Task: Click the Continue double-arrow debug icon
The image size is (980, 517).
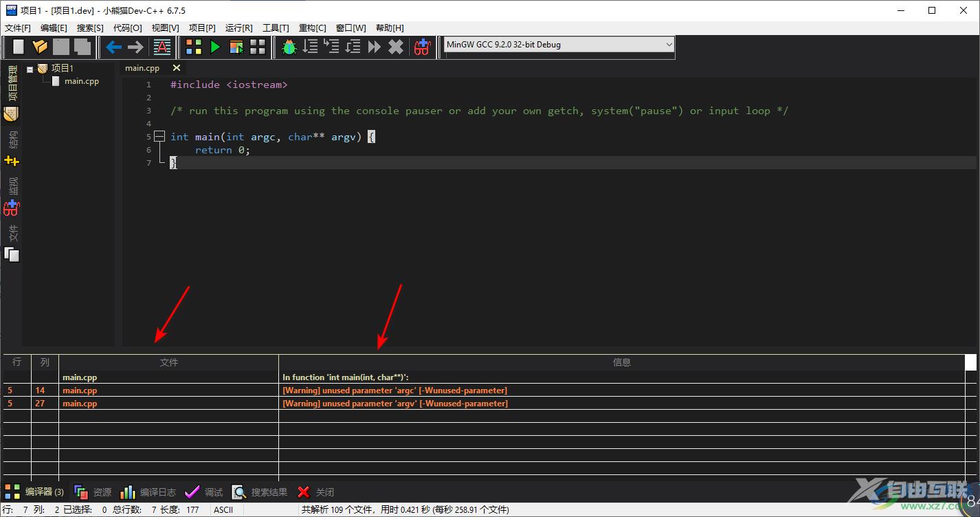Action: (x=375, y=47)
